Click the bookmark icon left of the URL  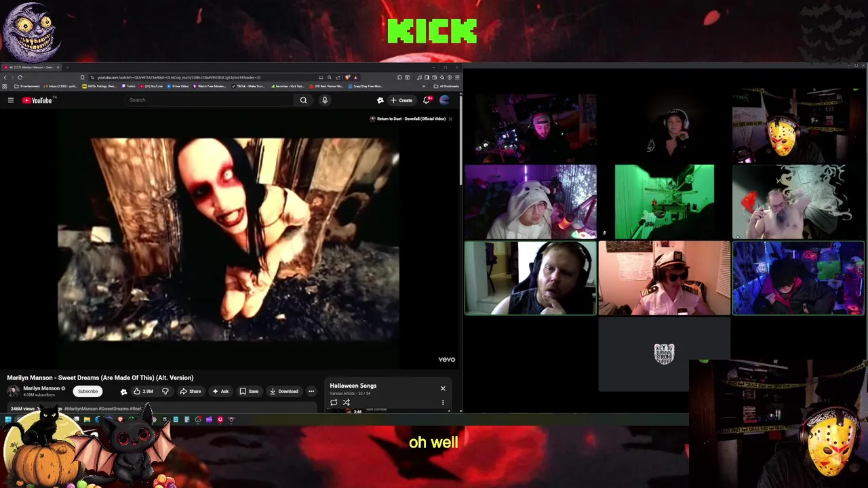(82, 77)
